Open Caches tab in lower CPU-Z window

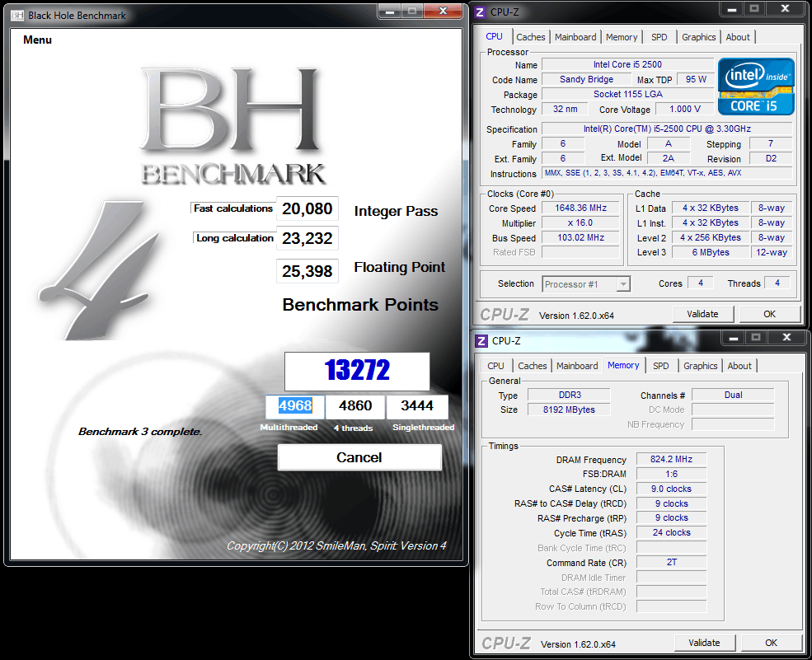[533, 366]
